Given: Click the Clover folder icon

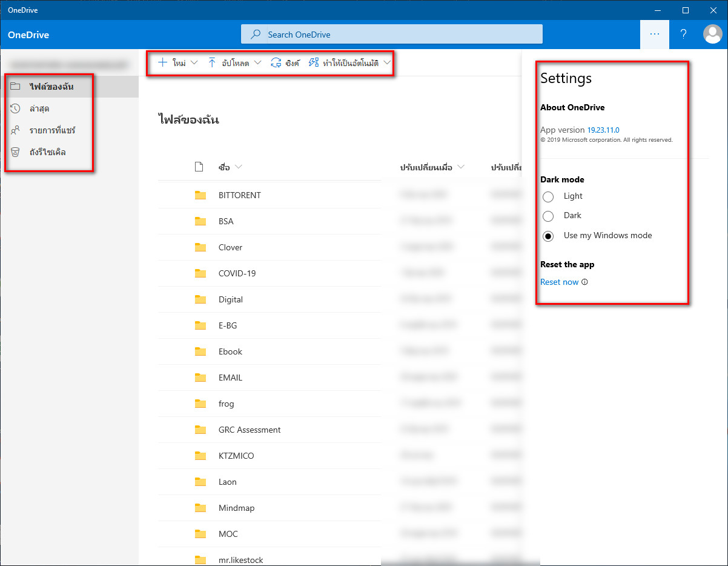Looking at the screenshot, I should point(200,247).
